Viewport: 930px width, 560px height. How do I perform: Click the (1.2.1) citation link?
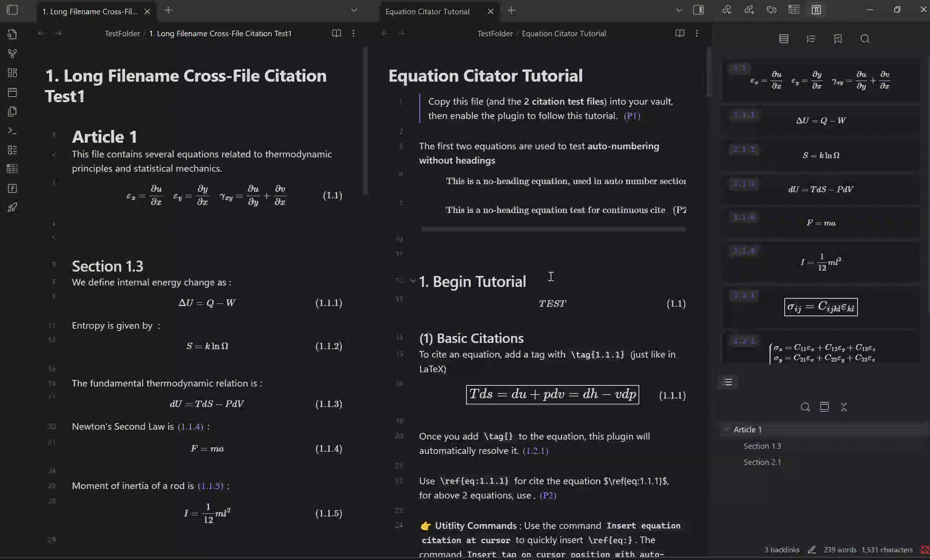coord(535,451)
